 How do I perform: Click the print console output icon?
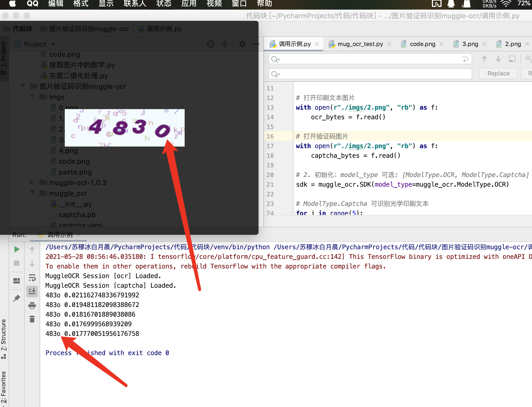point(32,305)
